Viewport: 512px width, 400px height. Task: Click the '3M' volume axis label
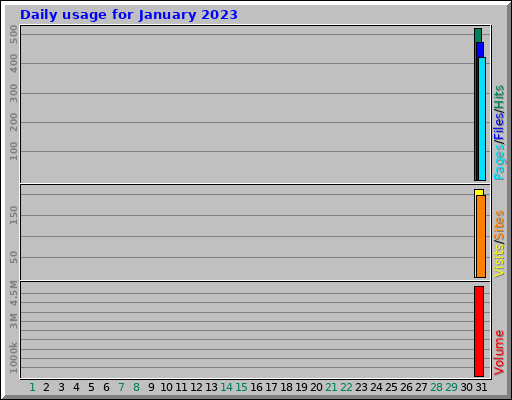pyautogui.click(x=14, y=321)
